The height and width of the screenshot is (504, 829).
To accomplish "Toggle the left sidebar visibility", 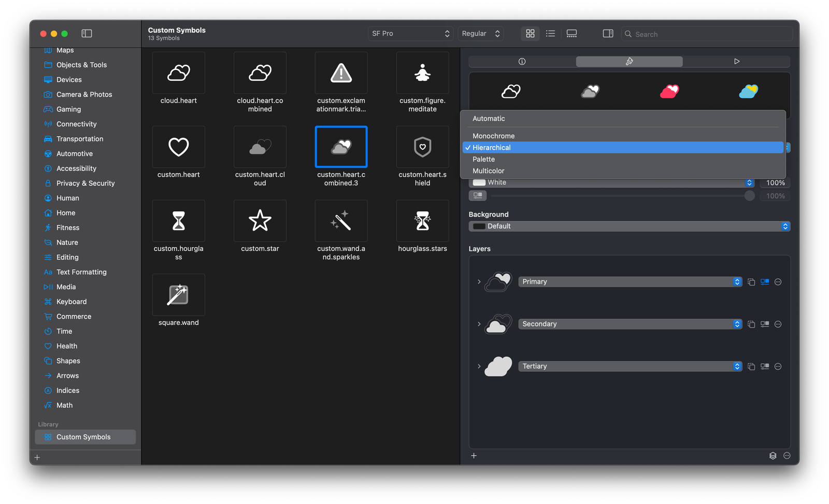I will pyautogui.click(x=87, y=33).
